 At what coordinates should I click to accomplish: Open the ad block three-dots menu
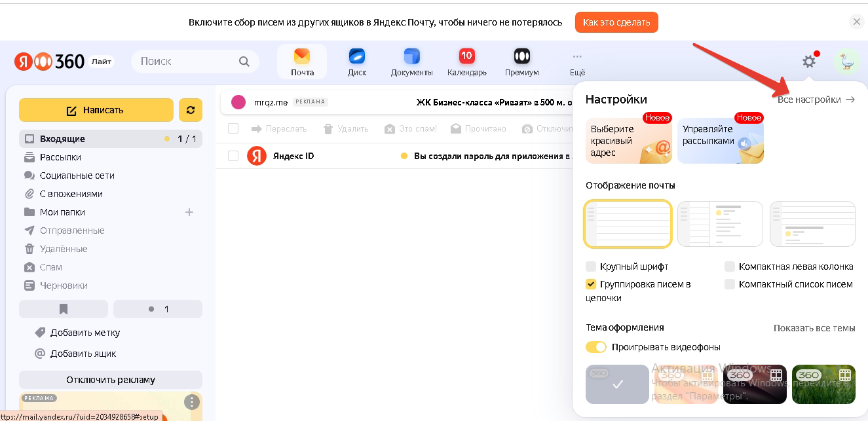pos(191,402)
